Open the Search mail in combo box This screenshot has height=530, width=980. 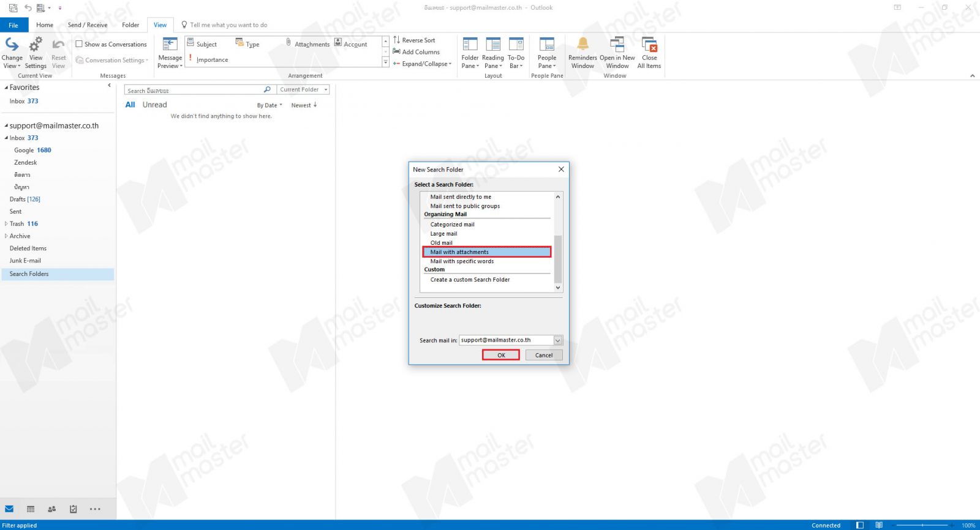(510, 340)
